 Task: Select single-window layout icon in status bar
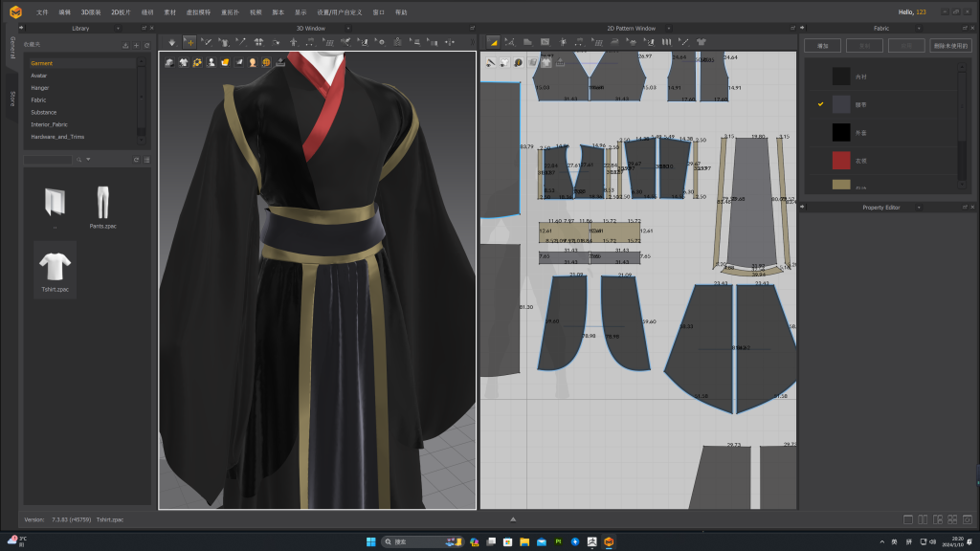(x=908, y=519)
